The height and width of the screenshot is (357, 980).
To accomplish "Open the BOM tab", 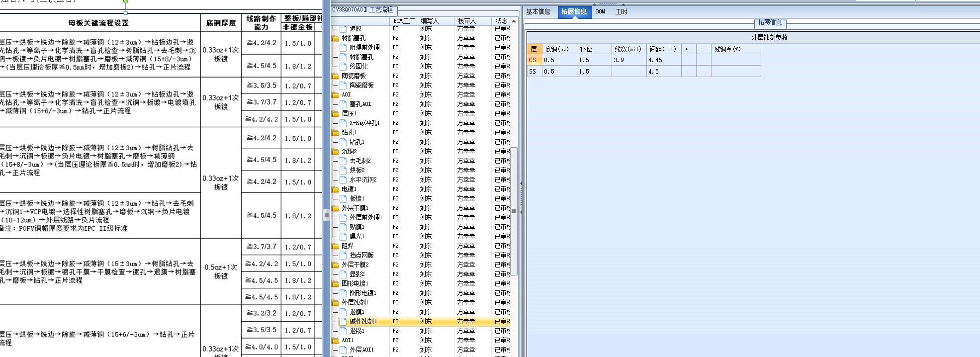I will click(x=601, y=12).
